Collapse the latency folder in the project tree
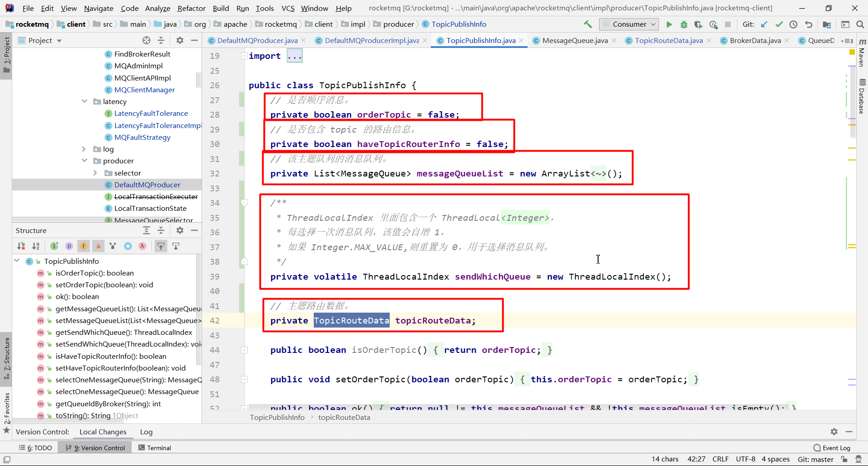This screenshot has width=868, height=466. tap(85, 101)
